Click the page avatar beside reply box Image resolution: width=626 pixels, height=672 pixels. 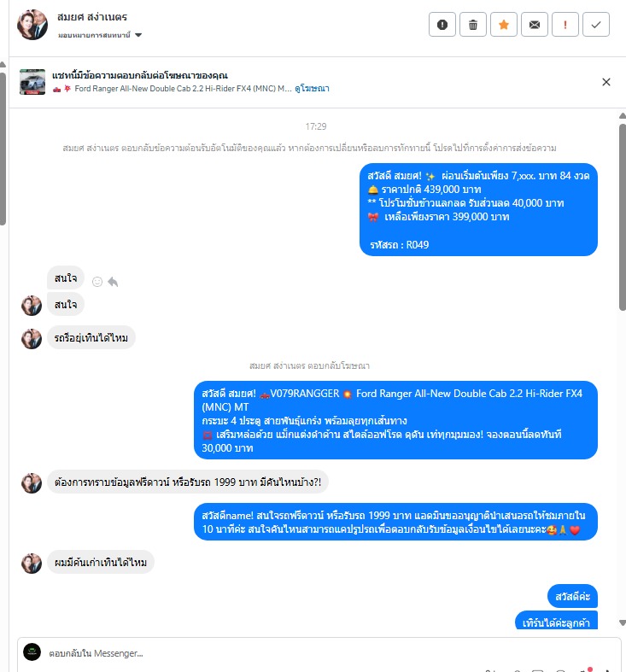(32, 652)
